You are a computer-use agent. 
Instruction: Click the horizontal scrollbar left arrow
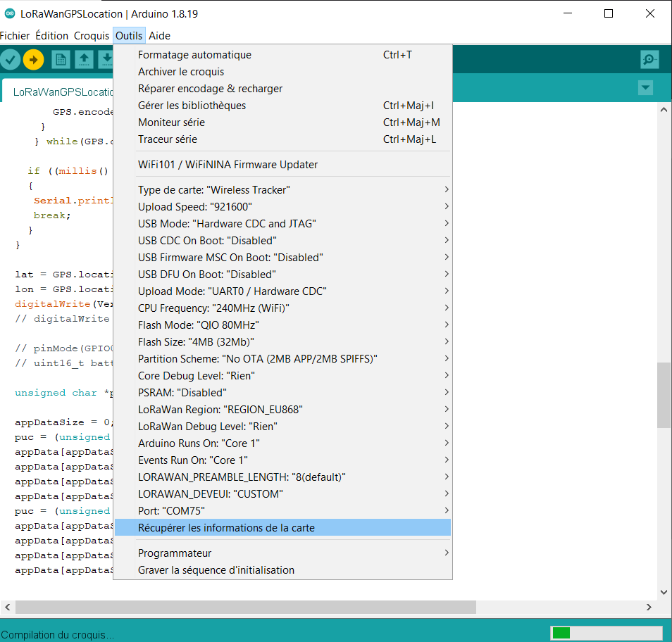pos(7,608)
